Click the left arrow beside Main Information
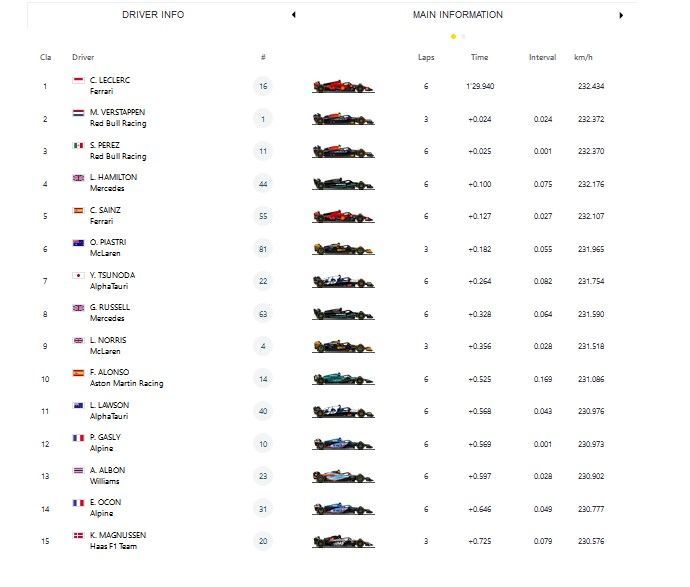 (293, 15)
